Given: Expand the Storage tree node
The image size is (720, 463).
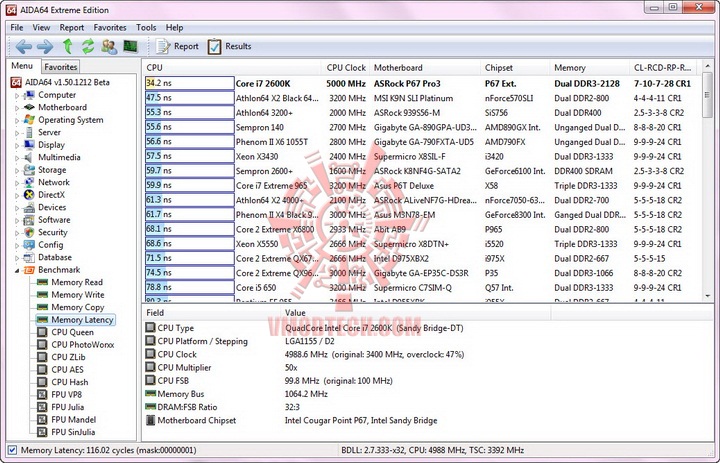Looking at the screenshot, I should pyautogui.click(x=17, y=170).
